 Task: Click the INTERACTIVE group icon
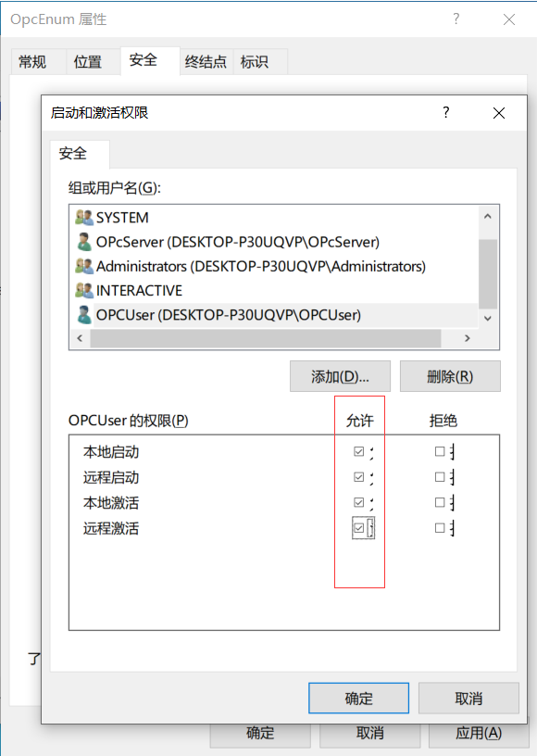click(x=84, y=290)
